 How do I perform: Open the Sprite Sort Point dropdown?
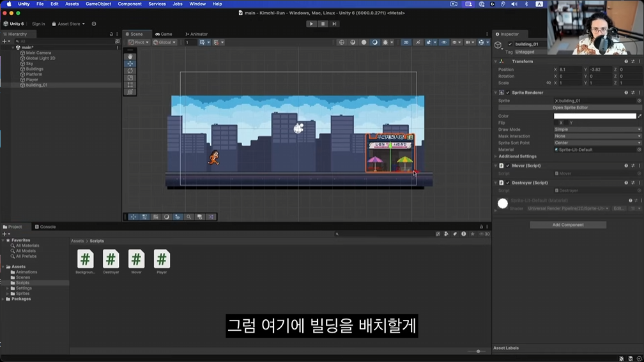tap(597, 143)
